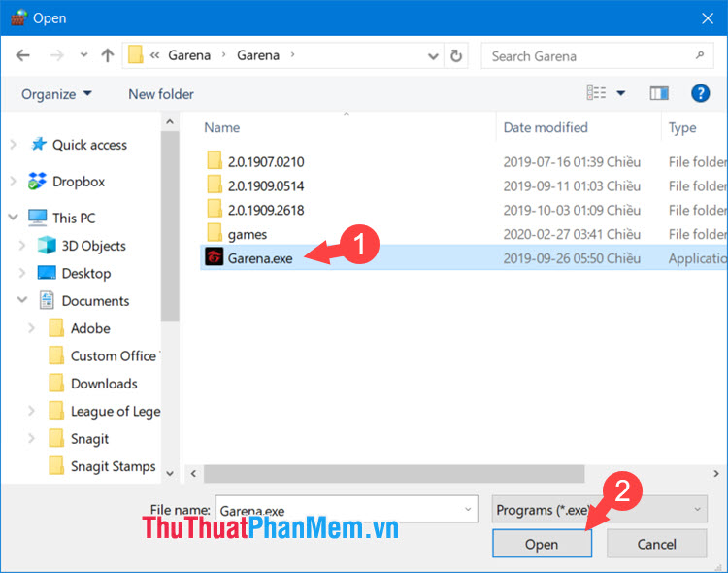Open 3D Objects folder
Screen dimensions: 728x573
pos(93,246)
